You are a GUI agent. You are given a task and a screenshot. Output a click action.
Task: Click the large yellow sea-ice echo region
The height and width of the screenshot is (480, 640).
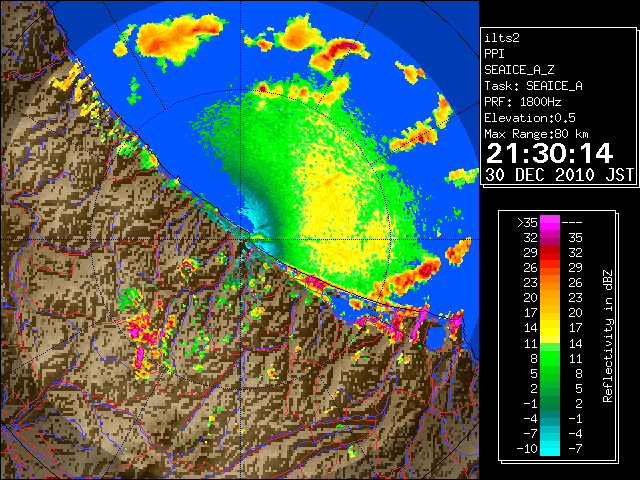tap(339, 212)
